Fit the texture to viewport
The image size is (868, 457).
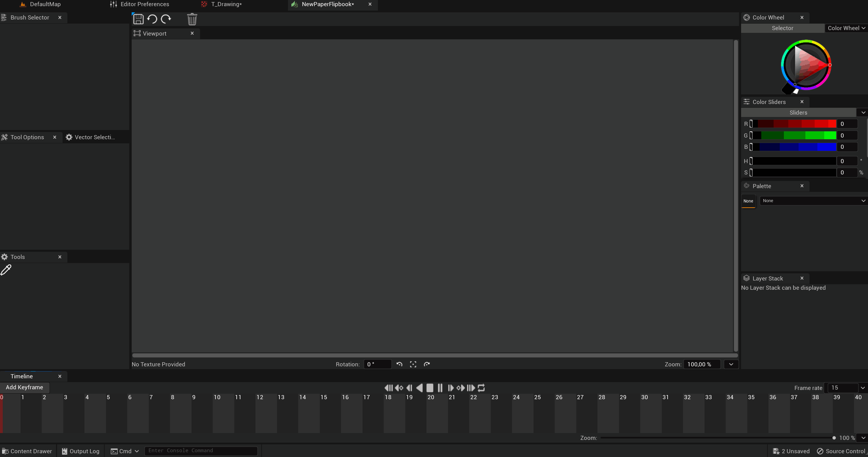(413, 364)
